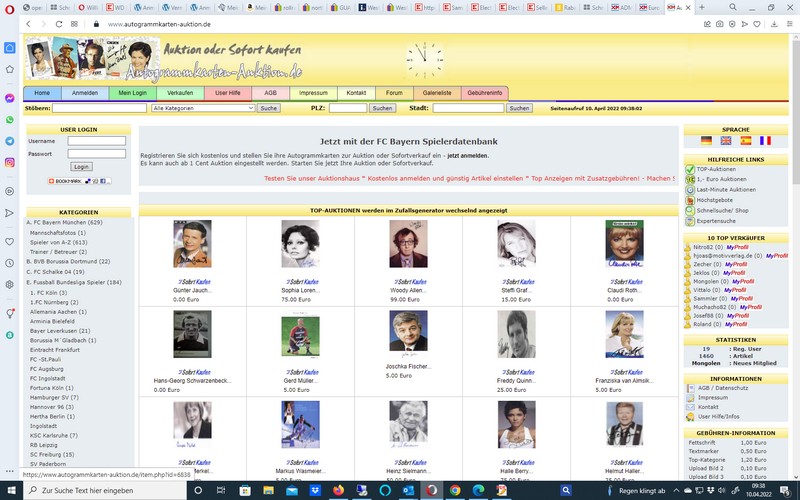The image size is (800, 500).
Task: Click Suchen button beside PLZ field
Action: click(382, 108)
